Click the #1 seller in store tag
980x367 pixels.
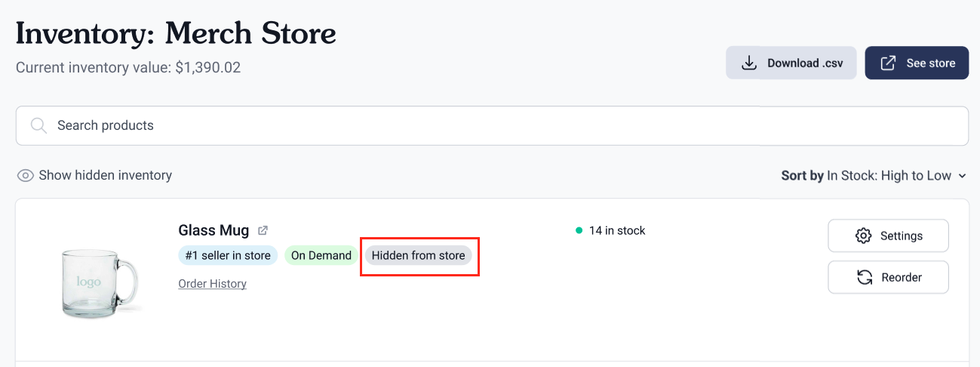pyautogui.click(x=228, y=255)
